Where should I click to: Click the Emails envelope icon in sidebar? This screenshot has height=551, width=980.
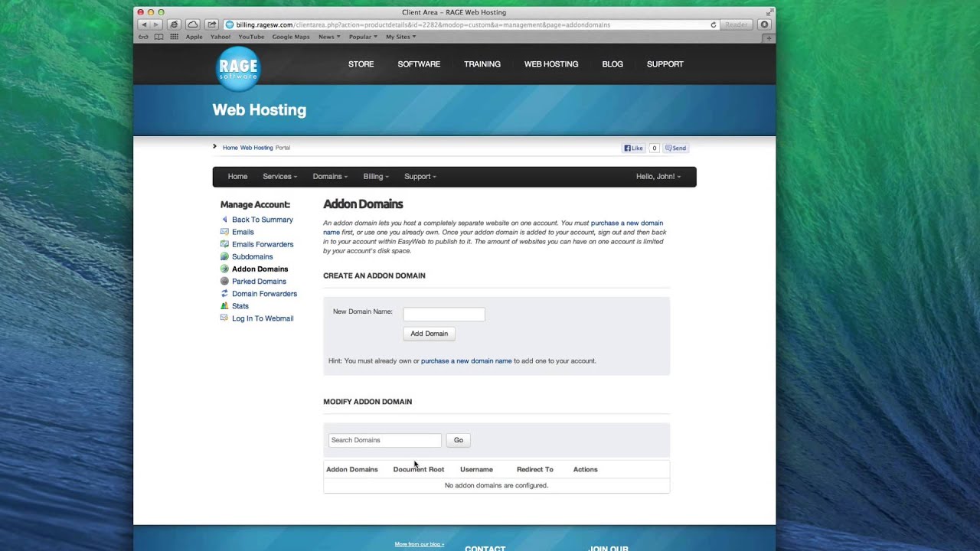pyautogui.click(x=224, y=232)
